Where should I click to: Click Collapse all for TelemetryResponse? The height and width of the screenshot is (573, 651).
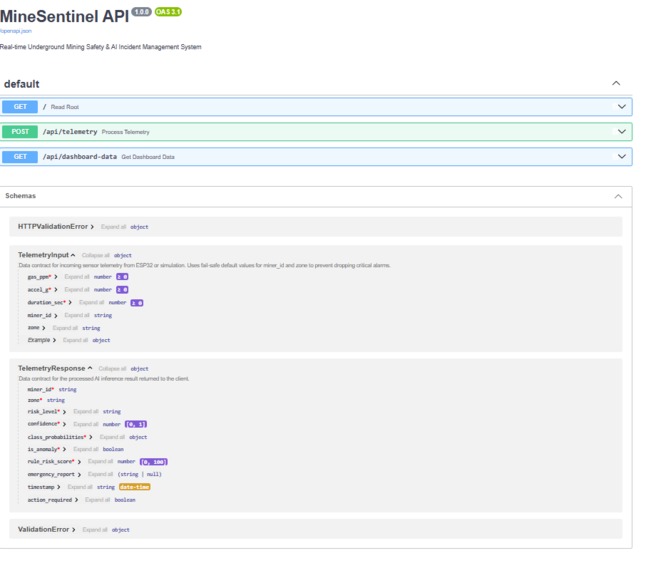[x=112, y=368]
